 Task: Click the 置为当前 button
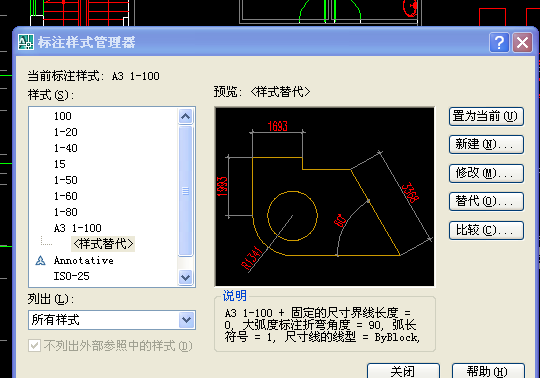point(486,116)
